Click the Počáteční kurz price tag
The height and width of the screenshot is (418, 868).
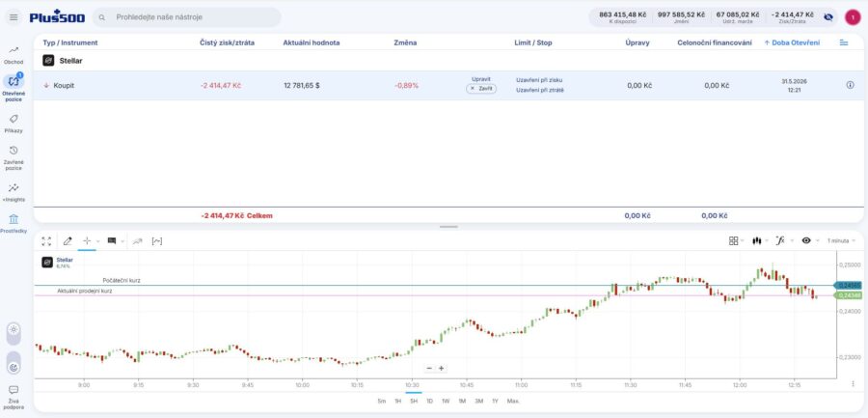(x=849, y=285)
